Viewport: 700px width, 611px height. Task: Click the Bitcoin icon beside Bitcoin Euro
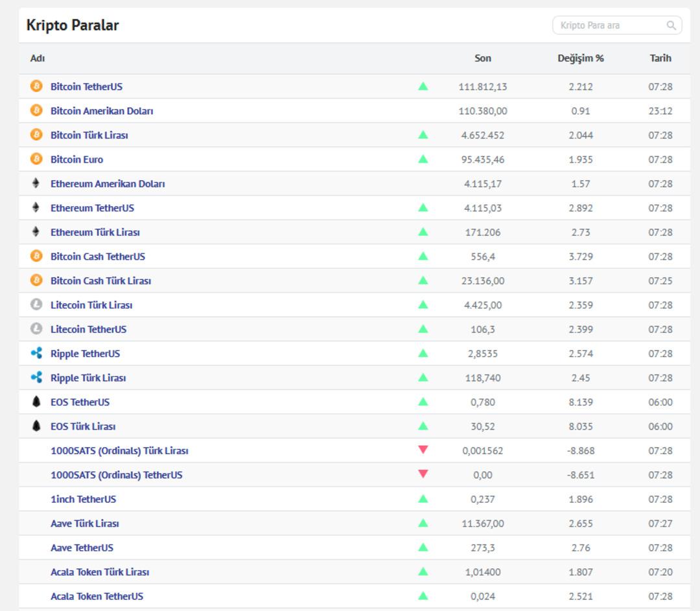coord(36,159)
